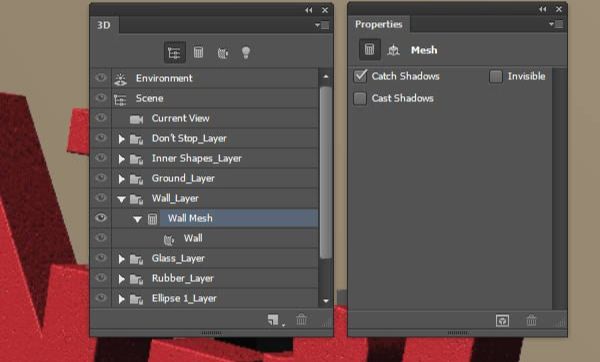Enable Invisible checkbox

click(496, 77)
